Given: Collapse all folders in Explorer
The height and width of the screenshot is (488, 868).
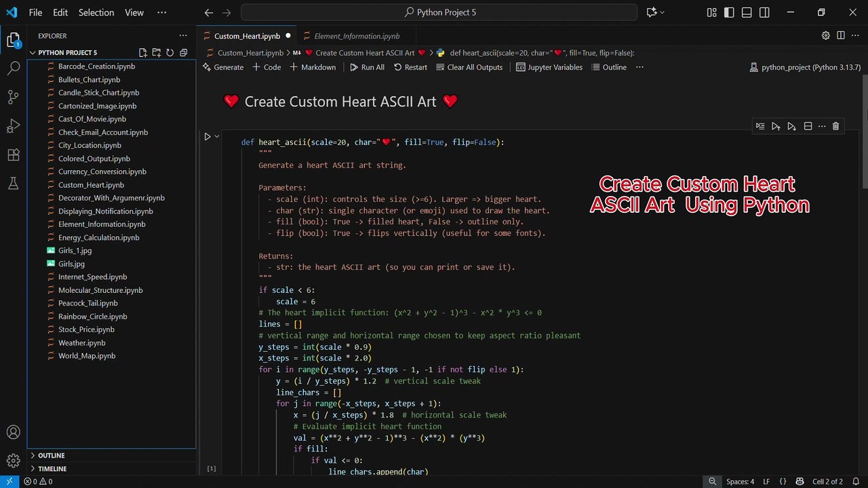Looking at the screenshot, I should click(x=184, y=52).
